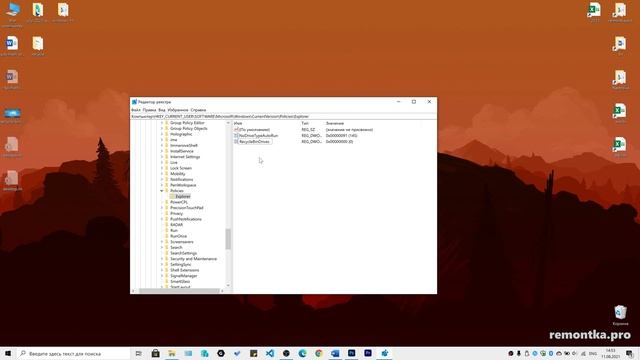Viewport: 640px width, 360px height.
Task: Open the notification center in the tray
Action: click(x=630, y=353)
